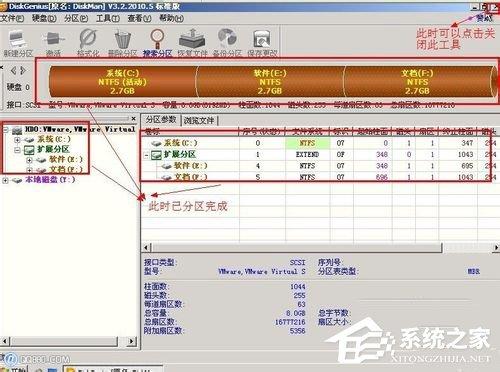Expand the 文档(F:) node in tree
This screenshot has height=372, width=500.
click(29, 170)
